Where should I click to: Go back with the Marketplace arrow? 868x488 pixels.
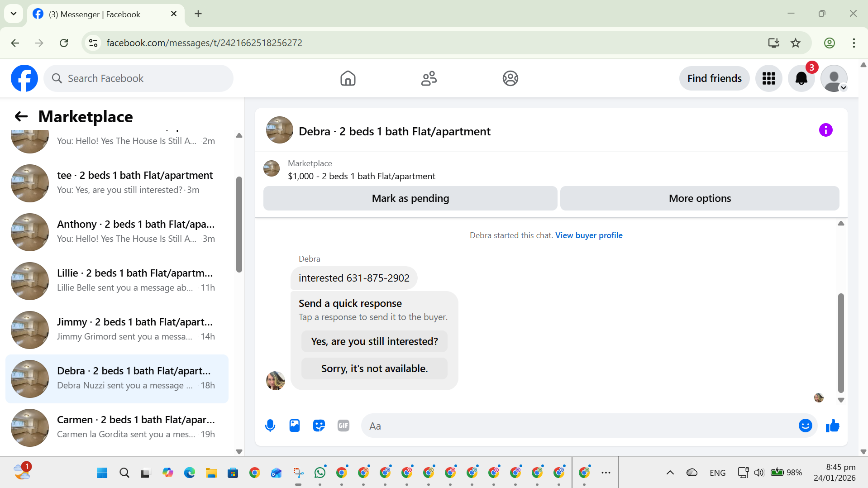click(x=21, y=117)
